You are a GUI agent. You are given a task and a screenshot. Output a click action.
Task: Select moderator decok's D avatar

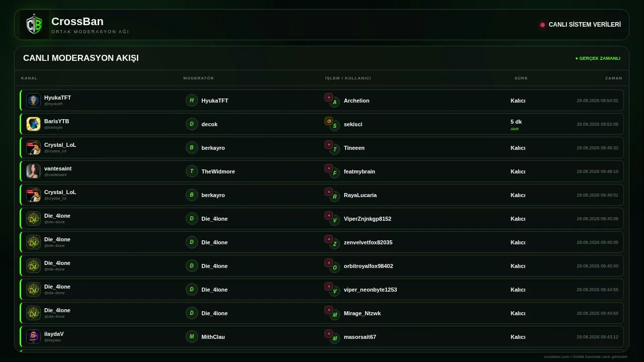pos(192,124)
